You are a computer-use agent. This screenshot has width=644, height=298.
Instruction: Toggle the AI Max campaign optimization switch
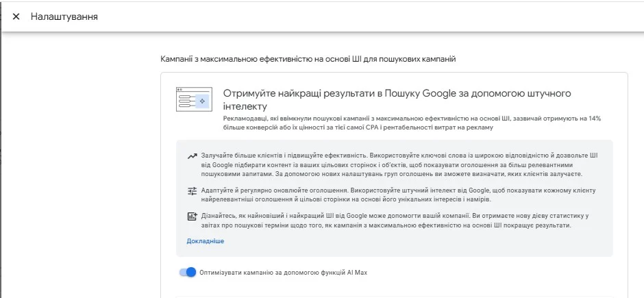point(188,272)
